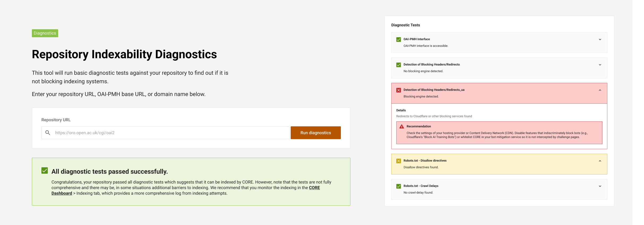
Task: Click the 'Blocking engine detected.' status text
Action: coord(421,97)
